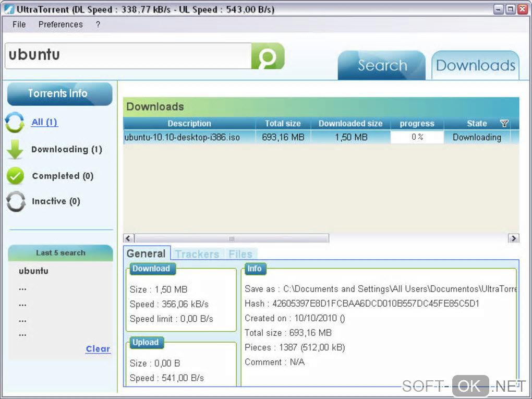Click the green magnifier search icon
Image resolution: width=532 pixels, height=399 pixels.
pyautogui.click(x=268, y=56)
